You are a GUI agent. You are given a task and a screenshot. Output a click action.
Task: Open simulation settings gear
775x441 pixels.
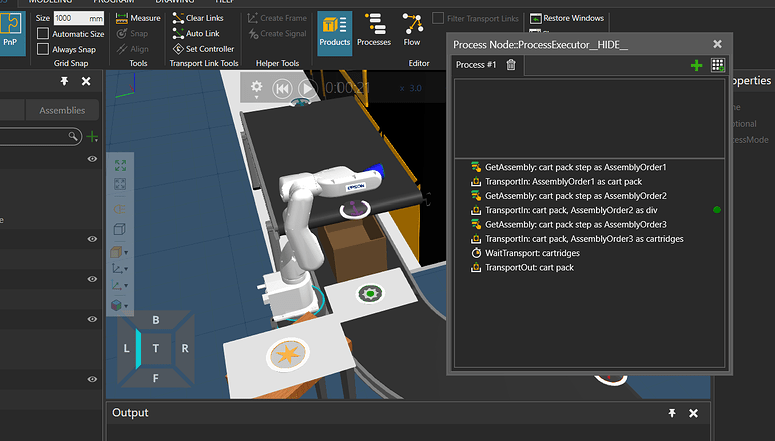(257, 88)
